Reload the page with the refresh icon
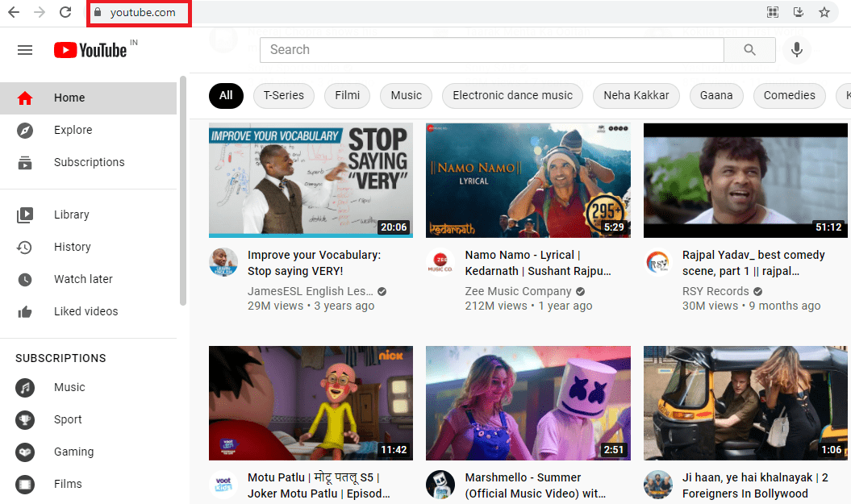The height and width of the screenshot is (504, 851). pos(65,12)
